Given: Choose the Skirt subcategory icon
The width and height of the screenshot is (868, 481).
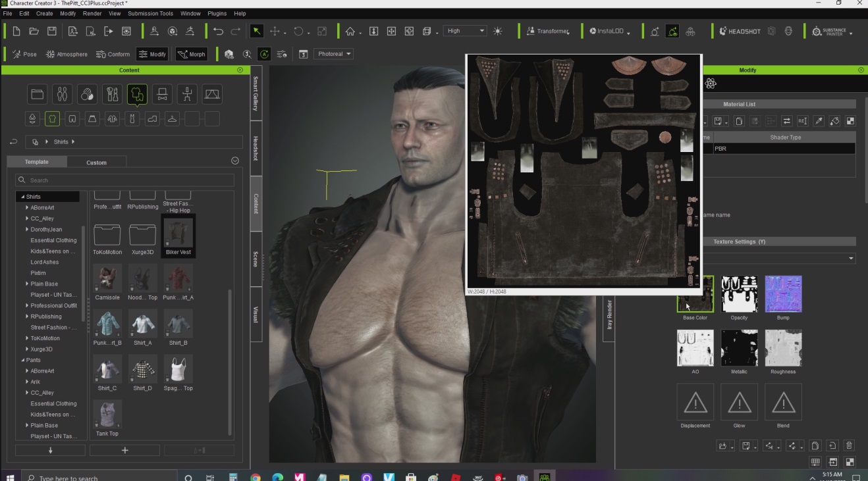Looking at the screenshot, I should click(x=92, y=119).
